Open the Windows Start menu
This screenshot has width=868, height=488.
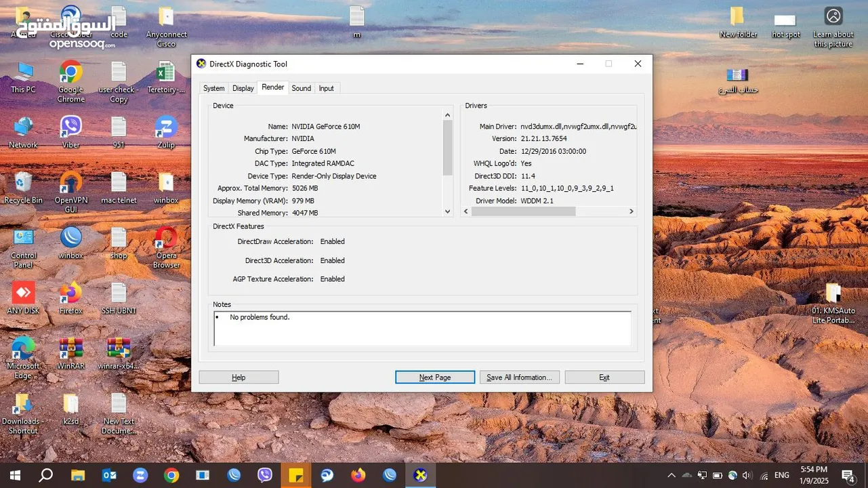14,475
